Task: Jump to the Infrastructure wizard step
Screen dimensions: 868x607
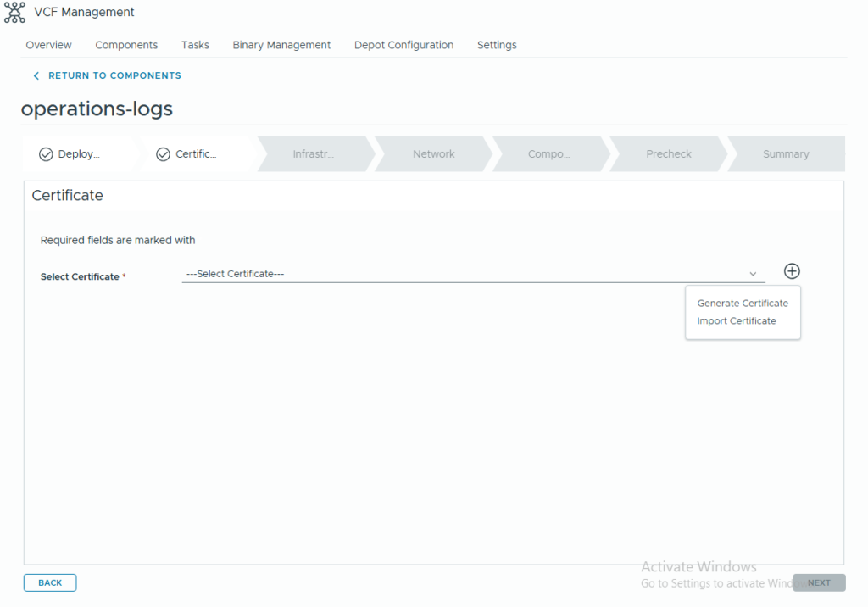Action: click(314, 154)
